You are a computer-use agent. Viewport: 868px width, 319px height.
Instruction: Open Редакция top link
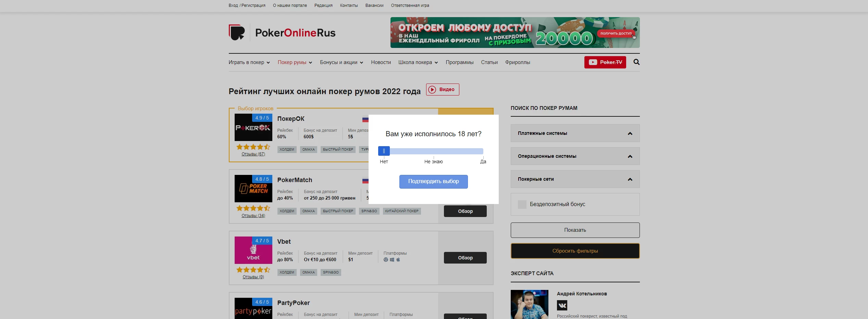(x=323, y=5)
